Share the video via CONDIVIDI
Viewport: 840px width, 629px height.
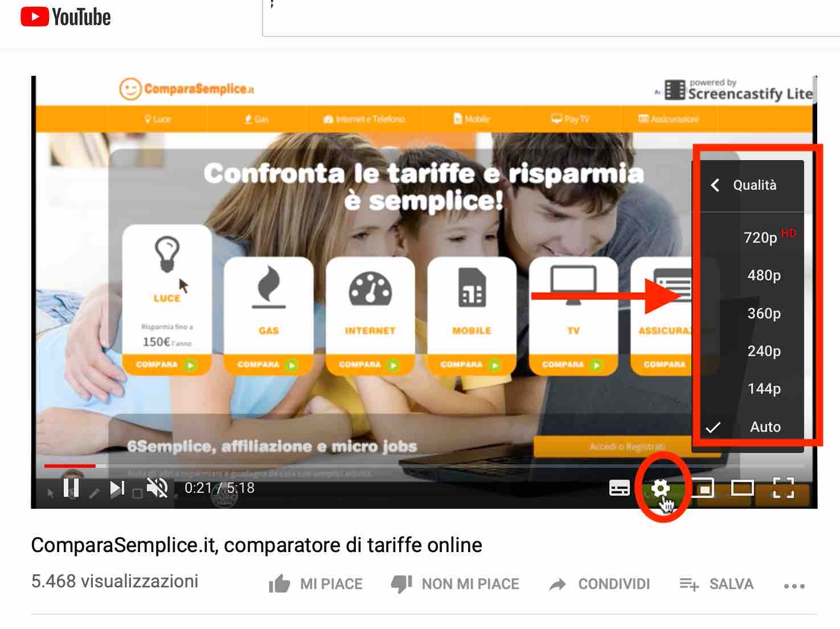tap(599, 584)
